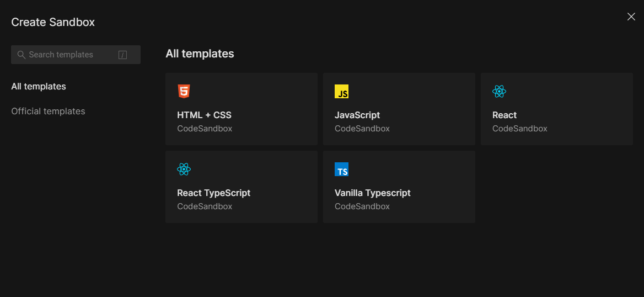
Task: Click CodeSandbox author label under JavaScript
Action: point(362,129)
